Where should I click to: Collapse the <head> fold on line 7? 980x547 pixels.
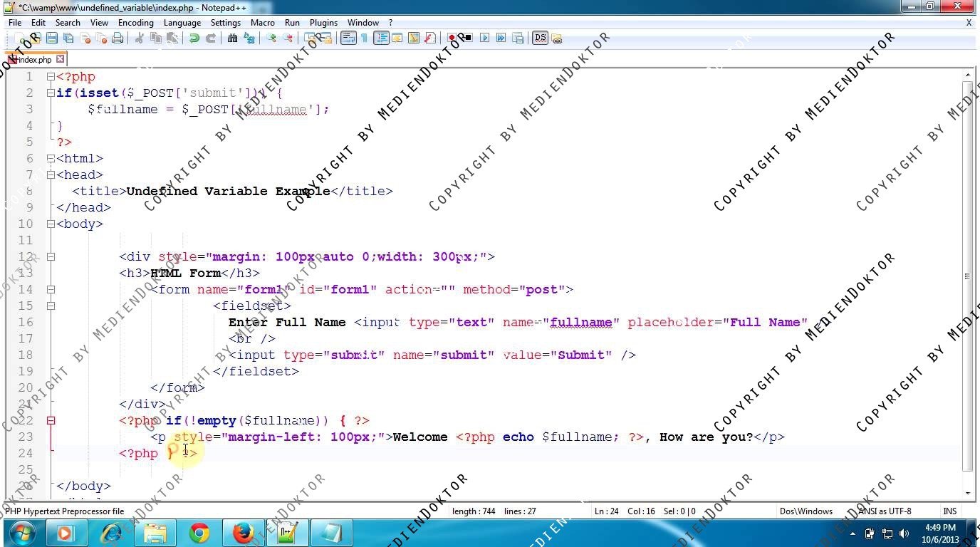(51, 174)
